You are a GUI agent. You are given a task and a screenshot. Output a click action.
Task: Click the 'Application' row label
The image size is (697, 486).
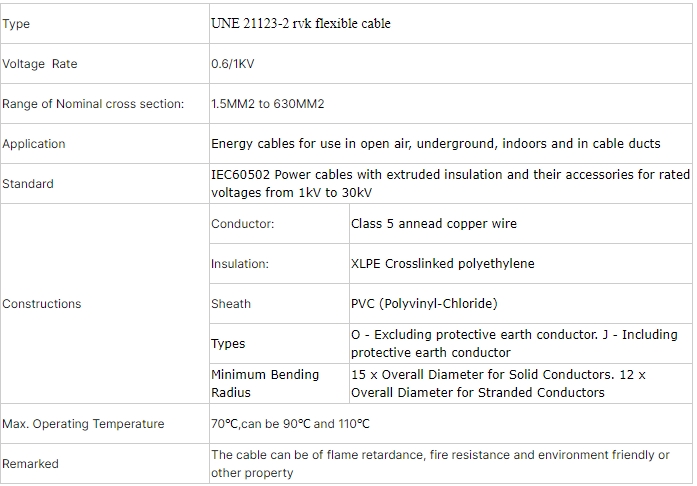[34, 144]
